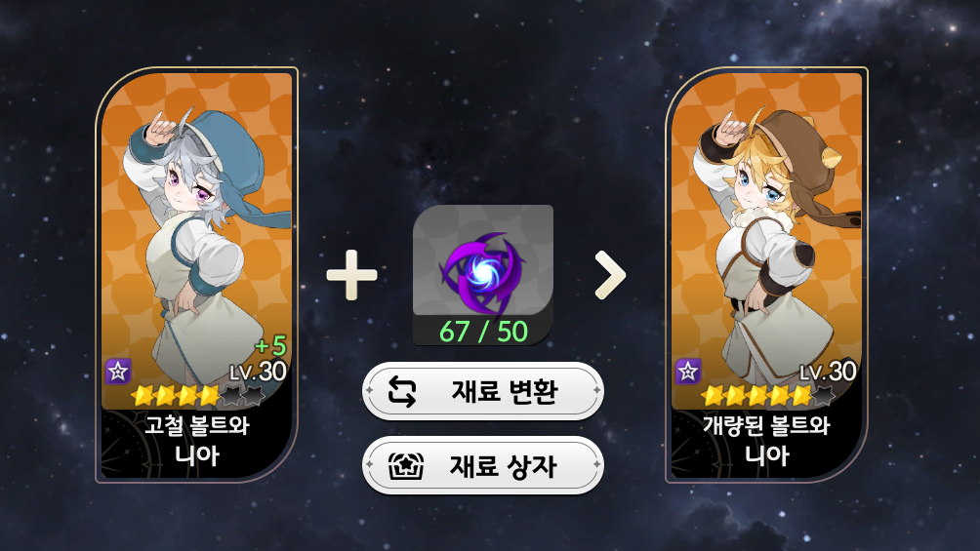Click the 개량된 볼트와 니아 name text

(767, 441)
